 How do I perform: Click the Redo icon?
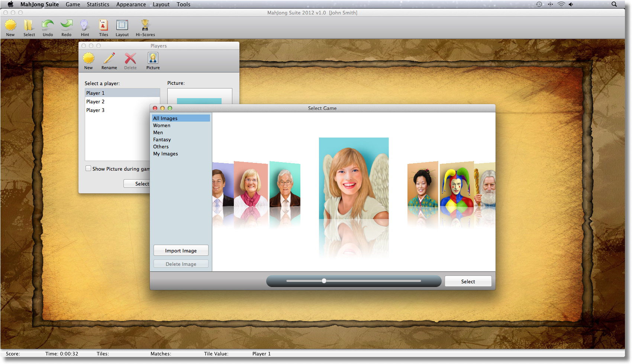(66, 27)
